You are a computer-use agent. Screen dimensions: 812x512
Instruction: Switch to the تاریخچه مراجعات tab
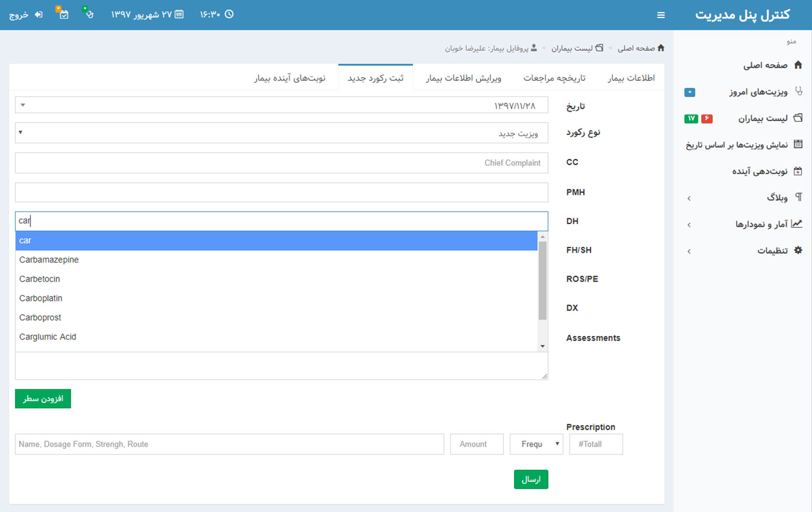tap(554, 78)
